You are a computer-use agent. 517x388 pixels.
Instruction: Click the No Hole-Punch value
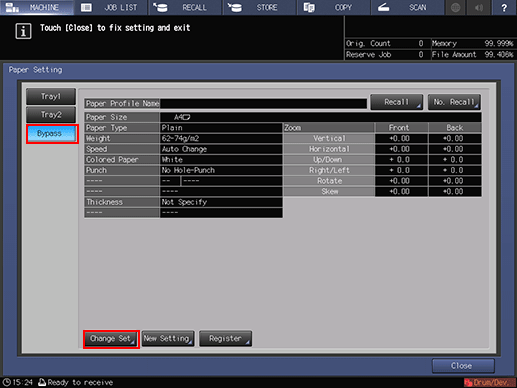221,170
